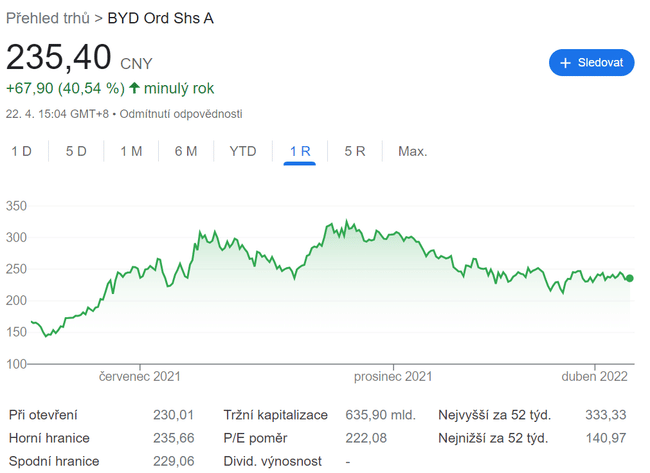
Task: Open the Odmítnutí odpovědnosti disclaimer link
Action: tap(181, 114)
